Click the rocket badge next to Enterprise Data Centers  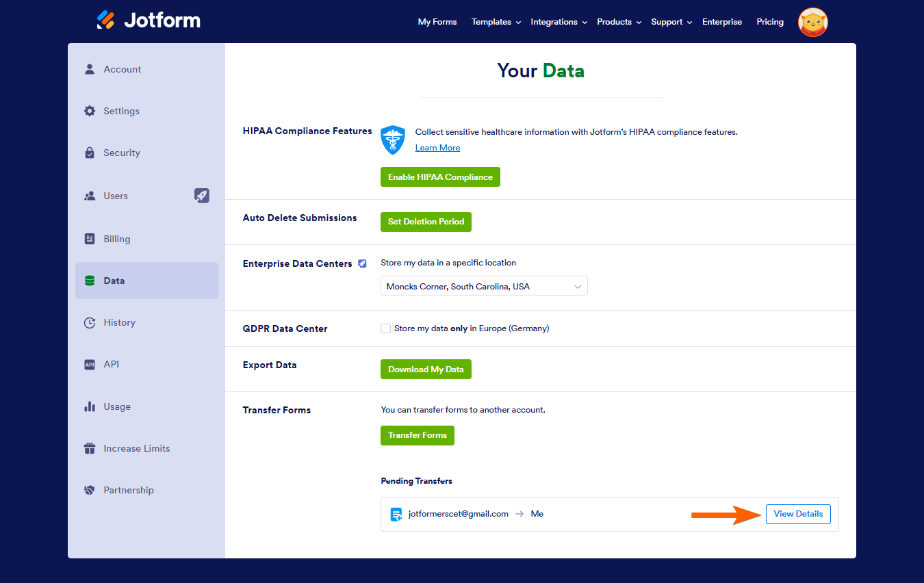click(362, 263)
